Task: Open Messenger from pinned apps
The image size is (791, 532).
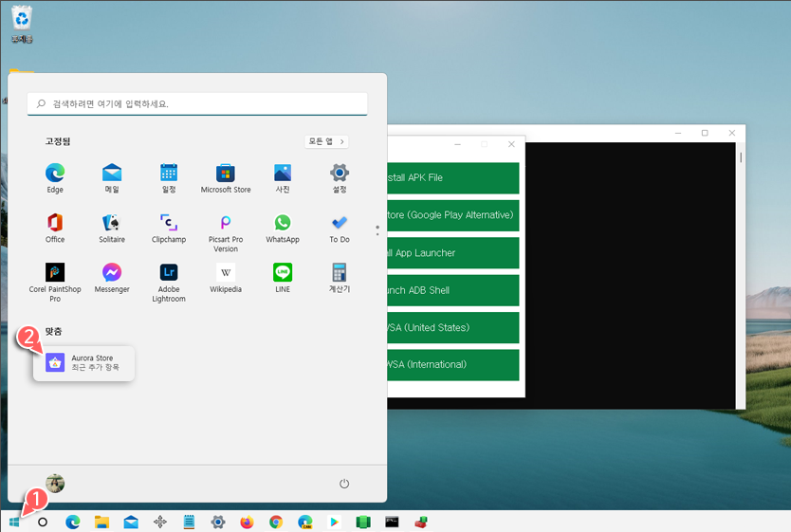Action: tap(112, 279)
